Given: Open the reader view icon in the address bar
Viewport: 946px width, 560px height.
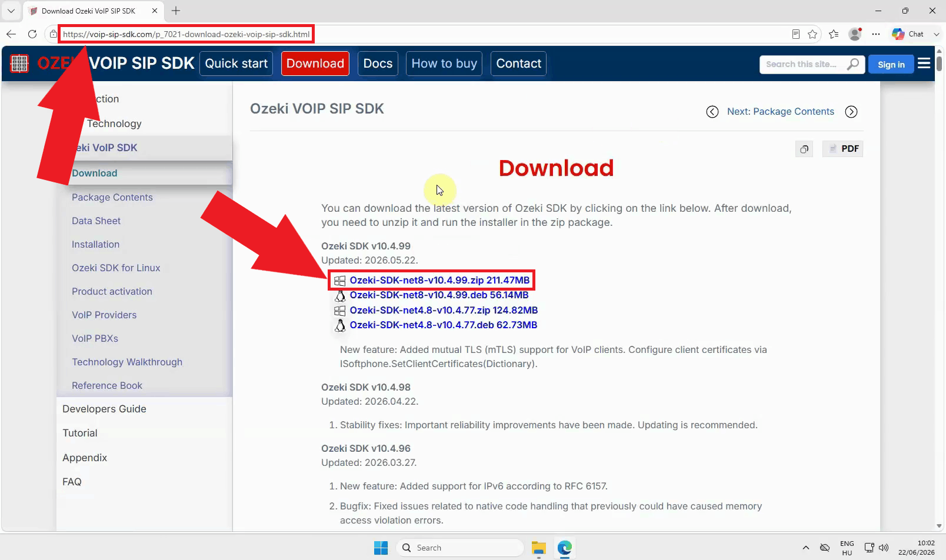Looking at the screenshot, I should [x=796, y=34].
